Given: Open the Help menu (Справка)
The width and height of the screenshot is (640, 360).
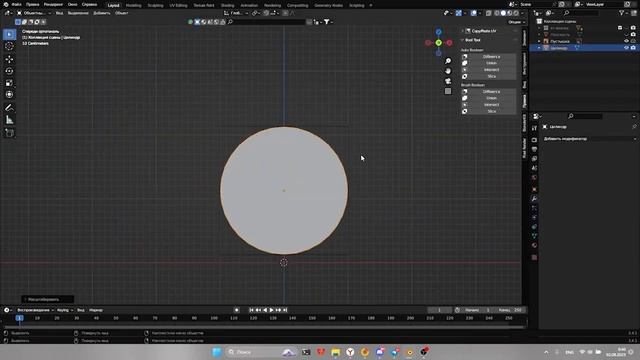Looking at the screenshot, I should point(89,4).
